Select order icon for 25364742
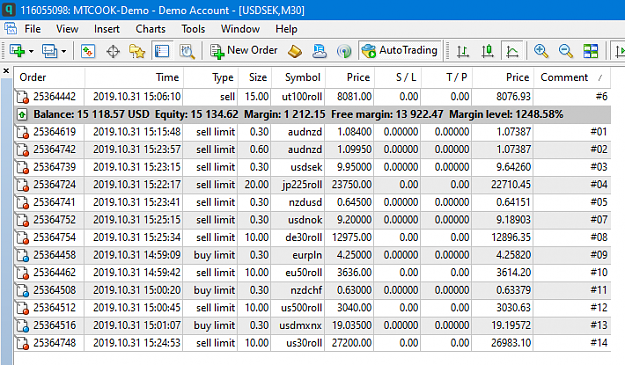Image resolution: width=625 pixels, height=365 pixels. pos(22,149)
